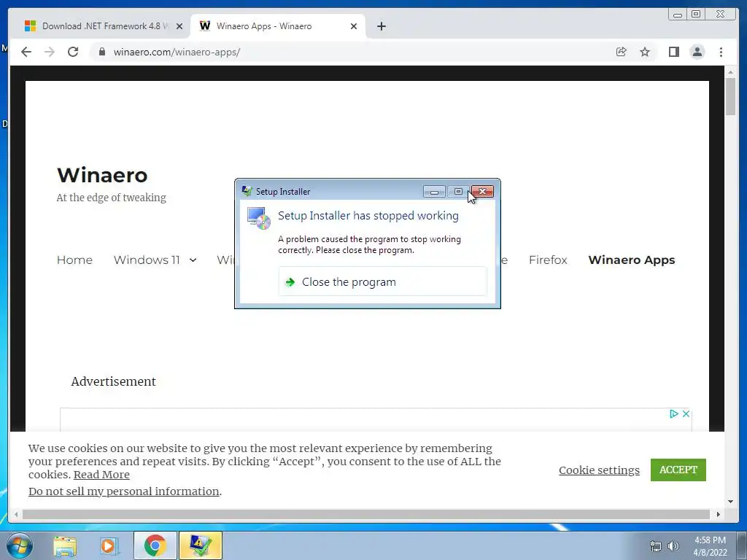
Task: Click the network tray icon
Action: (656, 547)
